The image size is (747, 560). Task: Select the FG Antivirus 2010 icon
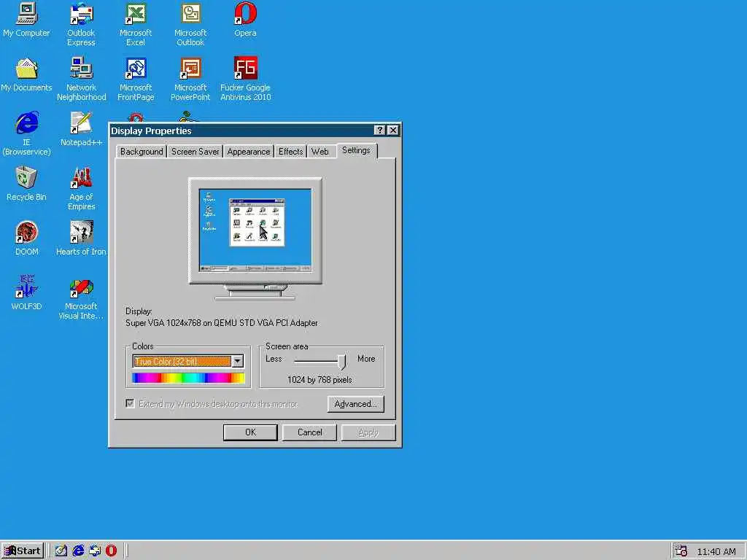[245, 79]
